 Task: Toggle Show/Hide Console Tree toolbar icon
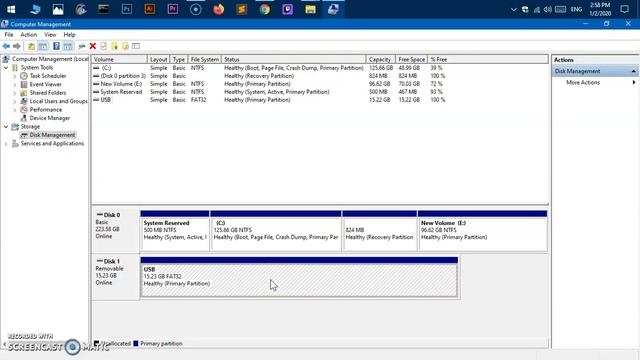[43, 46]
